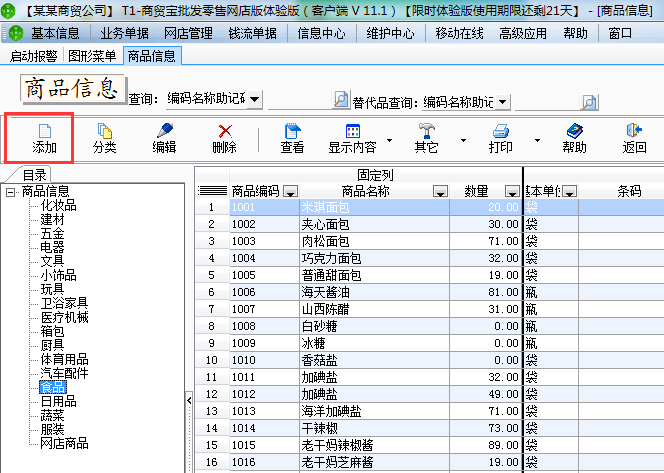Screen dimensions: 664x473
Task: Open the 帮助 menu in menu bar
Action: click(x=575, y=33)
